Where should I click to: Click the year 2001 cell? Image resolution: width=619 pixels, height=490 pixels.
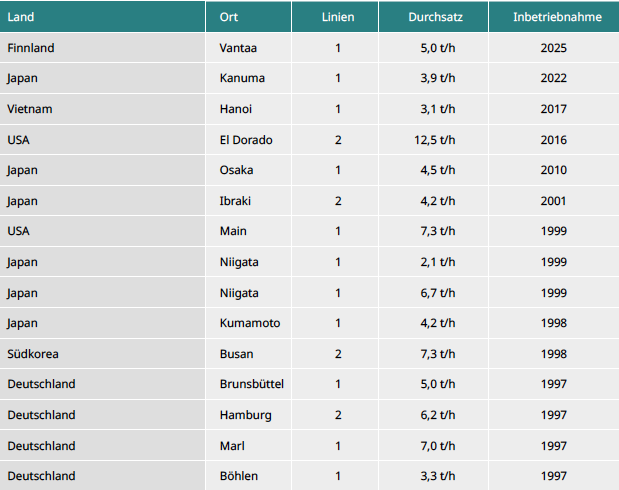coord(553,201)
